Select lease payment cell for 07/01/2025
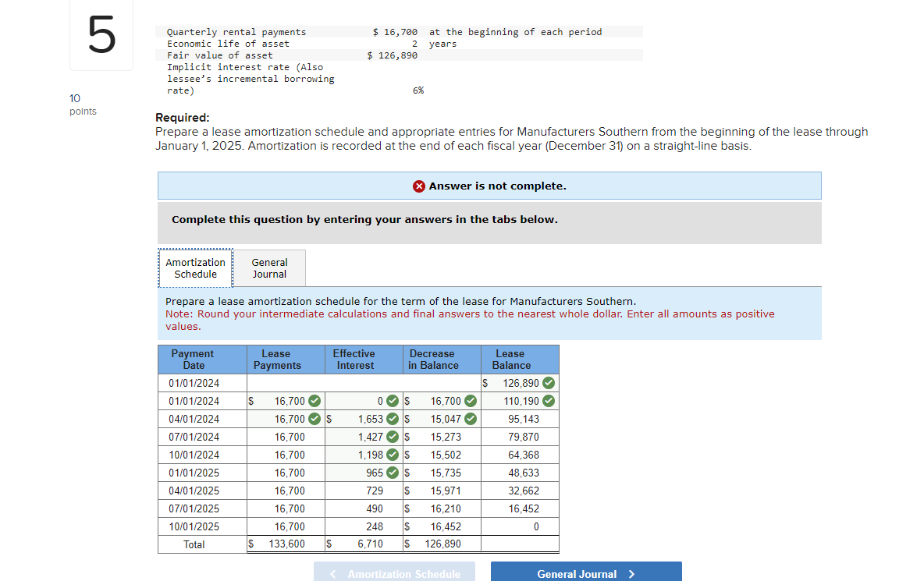The height and width of the screenshot is (581, 924). [x=286, y=508]
